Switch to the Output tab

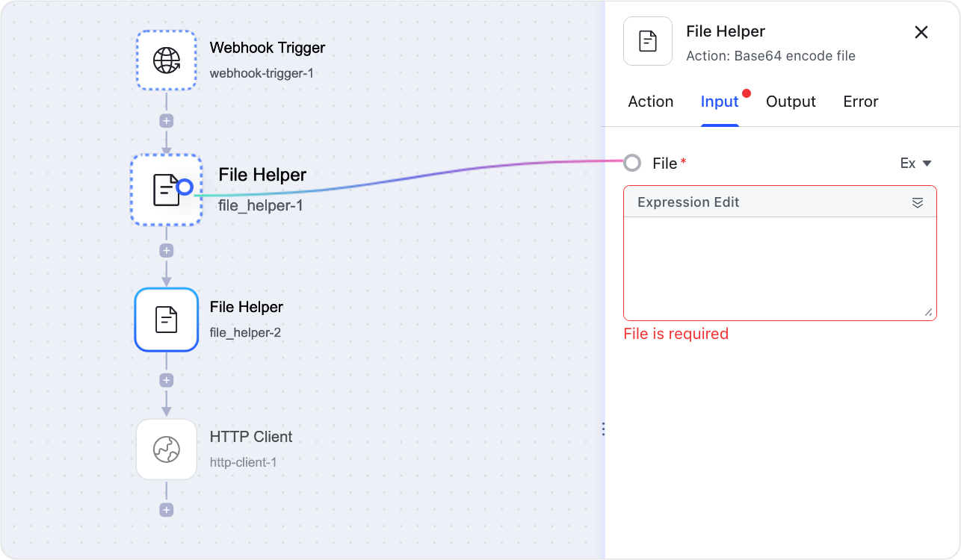[791, 102]
